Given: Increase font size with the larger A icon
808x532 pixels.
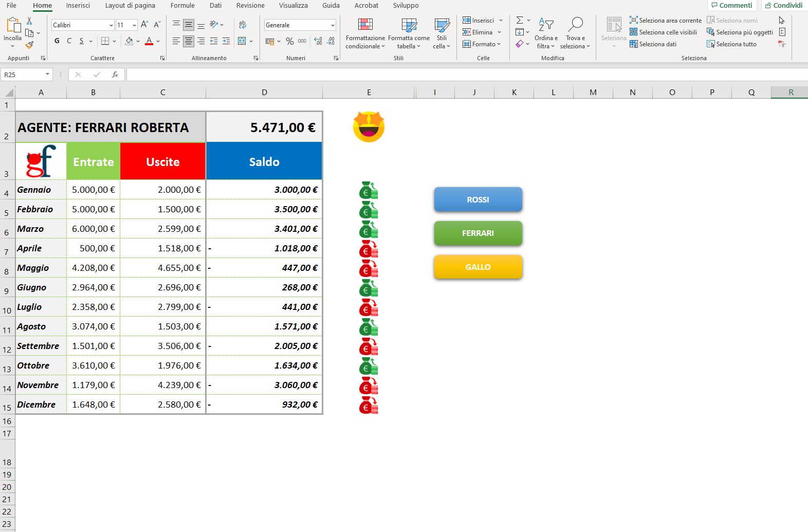Looking at the screenshot, I should click(x=144, y=25).
